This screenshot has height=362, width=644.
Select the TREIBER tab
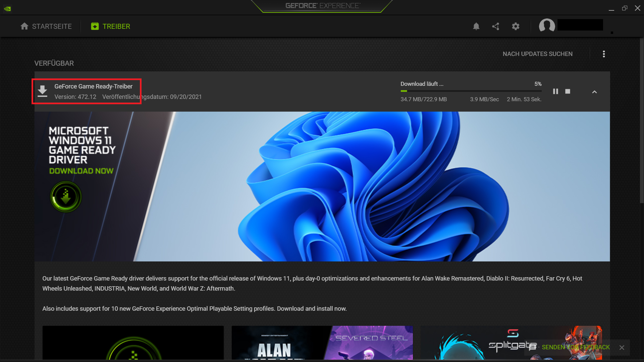110,26
